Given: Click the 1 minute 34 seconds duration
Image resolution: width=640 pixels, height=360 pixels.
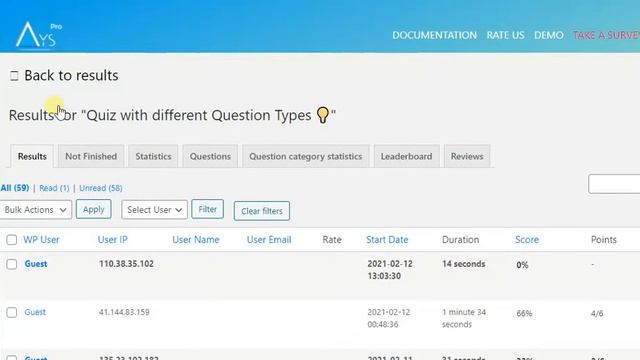Looking at the screenshot, I should (x=464, y=318).
